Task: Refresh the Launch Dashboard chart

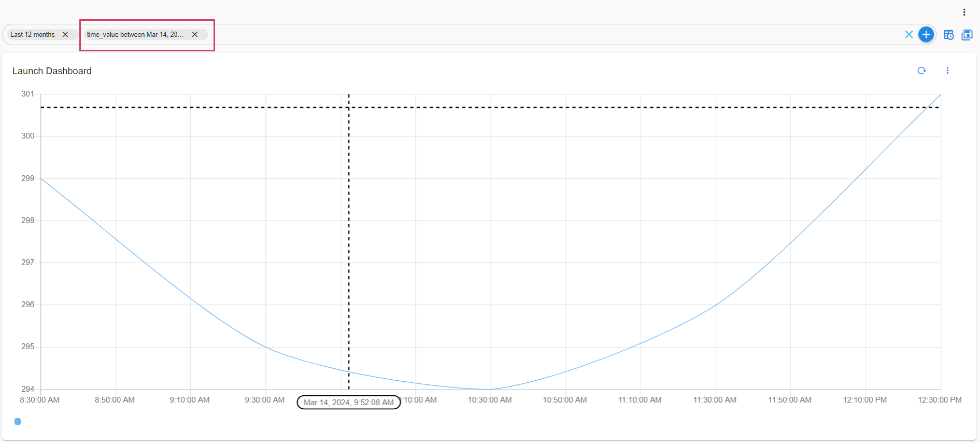Action: coord(921,71)
